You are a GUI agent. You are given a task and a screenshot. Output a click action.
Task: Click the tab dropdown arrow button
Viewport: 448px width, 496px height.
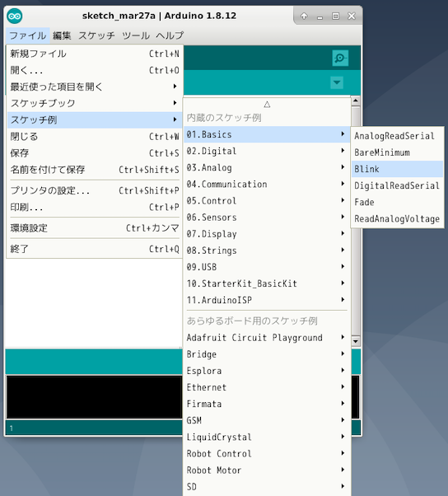(x=337, y=83)
